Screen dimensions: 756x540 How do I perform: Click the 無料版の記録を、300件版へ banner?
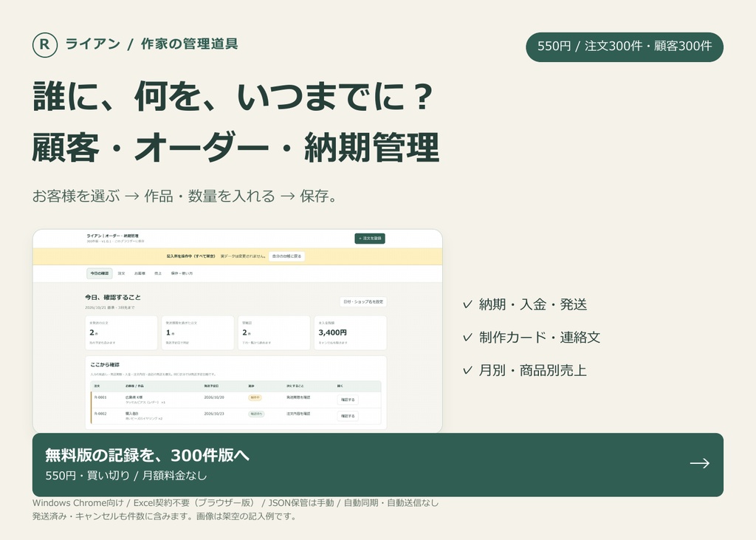click(x=377, y=465)
